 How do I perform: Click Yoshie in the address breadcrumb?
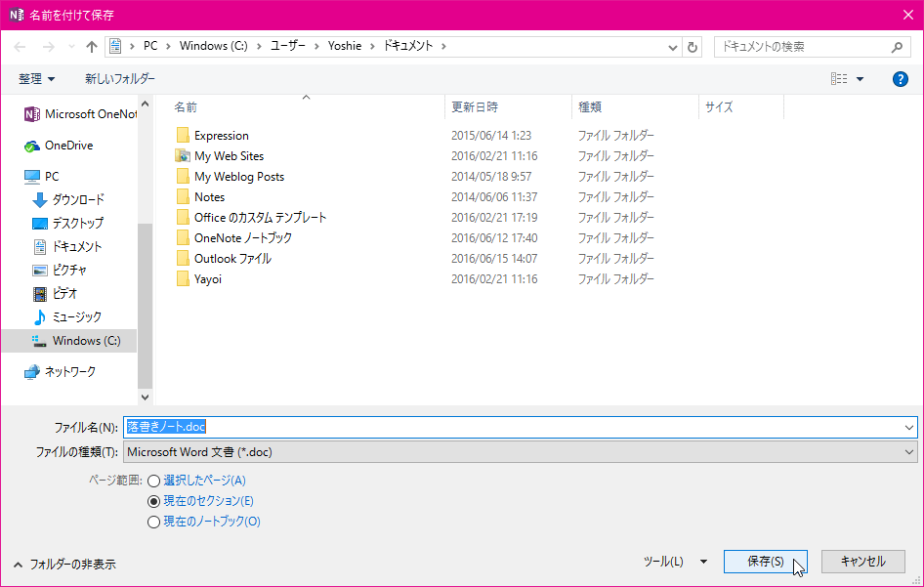click(x=345, y=46)
